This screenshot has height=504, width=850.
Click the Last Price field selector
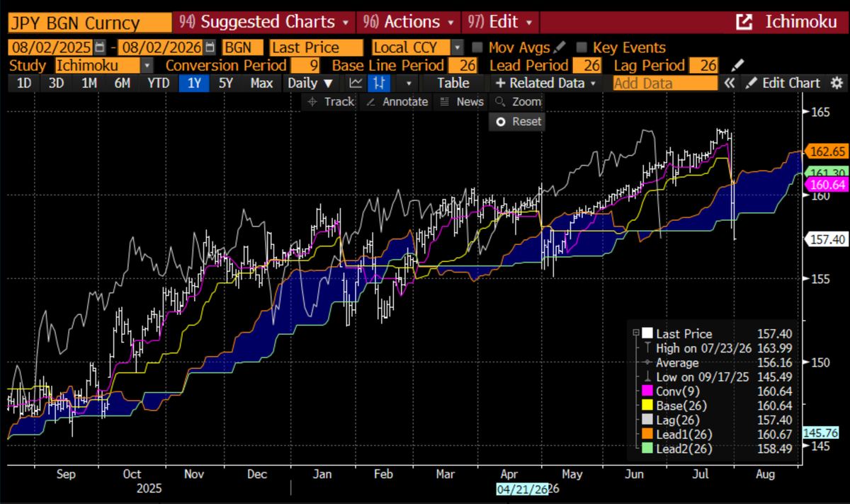[x=316, y=48]
